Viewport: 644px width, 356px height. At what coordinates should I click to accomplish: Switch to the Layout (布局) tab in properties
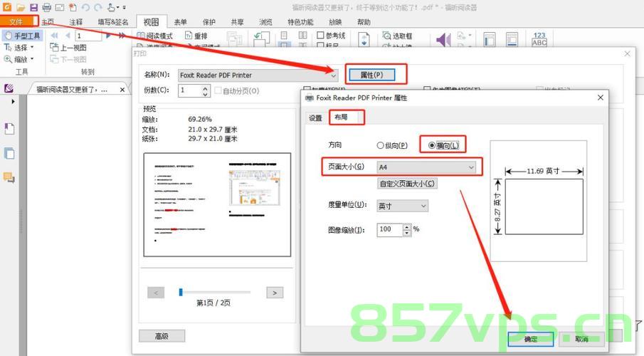pos(341,117)
